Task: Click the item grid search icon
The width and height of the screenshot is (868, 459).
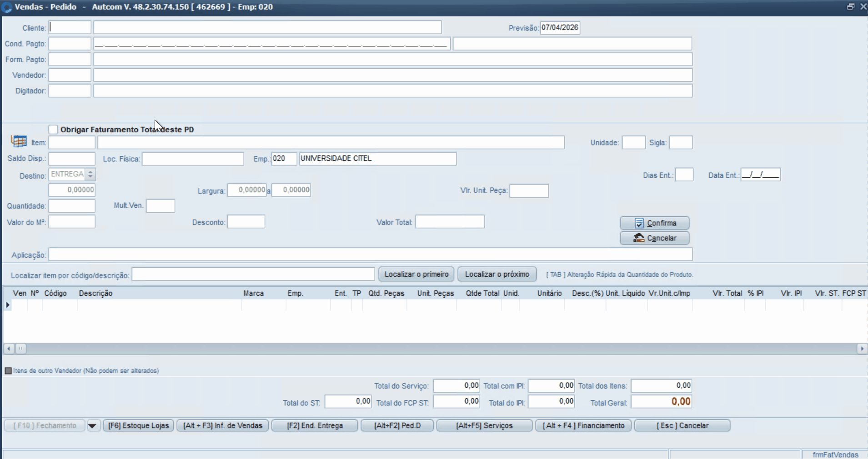Action: (19, 141)
